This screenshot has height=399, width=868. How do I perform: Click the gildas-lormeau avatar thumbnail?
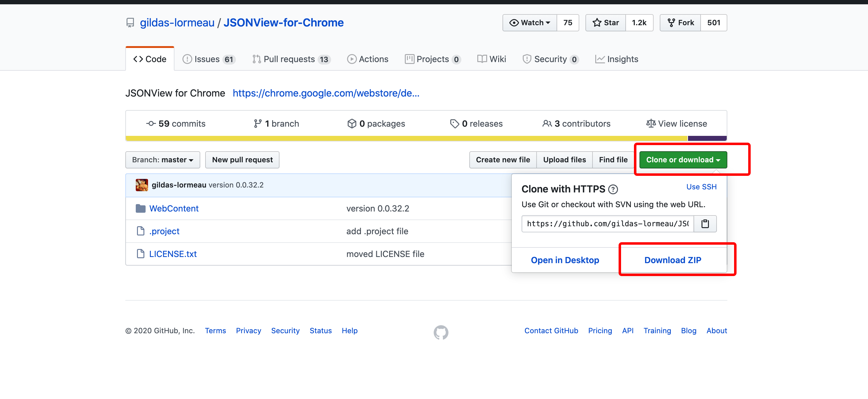click(142, 185)
